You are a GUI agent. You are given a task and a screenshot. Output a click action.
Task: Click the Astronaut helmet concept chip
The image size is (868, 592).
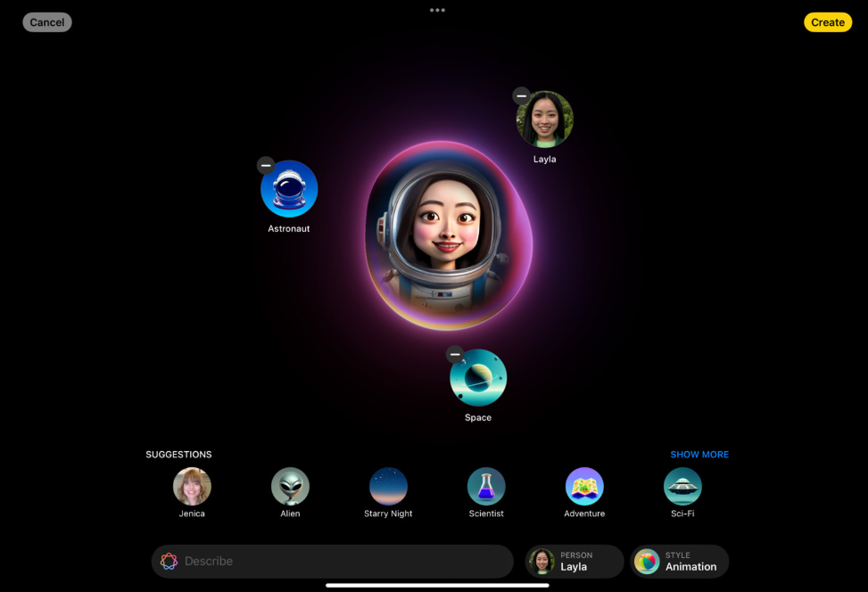click(x=289, y=189)
